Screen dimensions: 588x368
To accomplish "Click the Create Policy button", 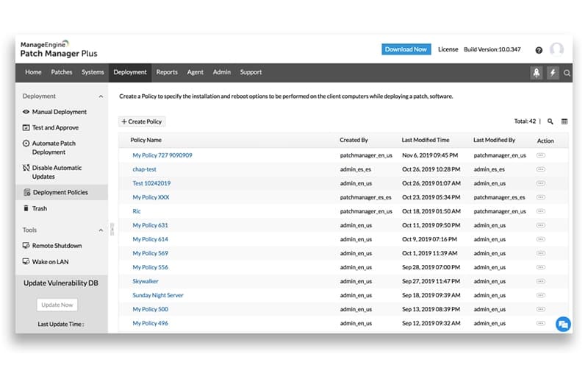I will pos(142,121).
